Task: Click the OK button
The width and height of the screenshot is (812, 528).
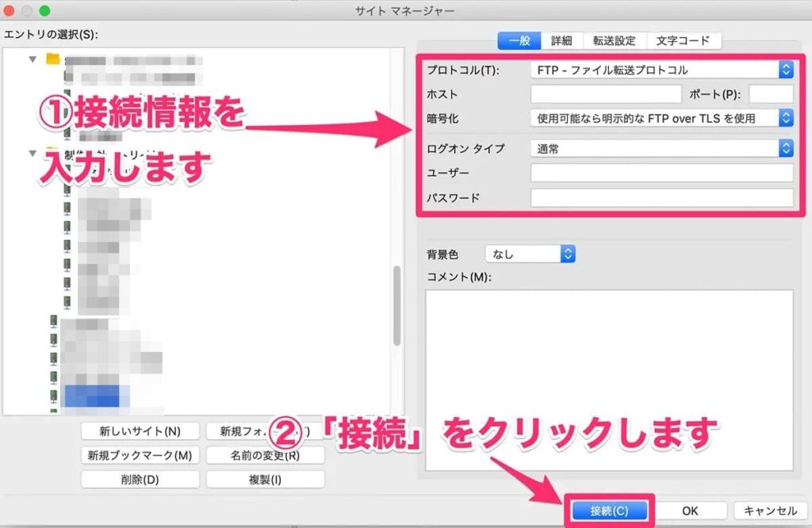Action: [690, 511]
